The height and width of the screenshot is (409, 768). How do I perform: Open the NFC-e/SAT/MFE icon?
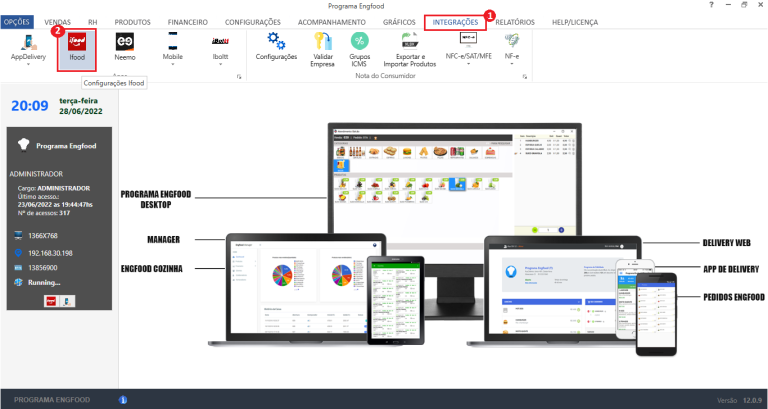click(468, 39)
